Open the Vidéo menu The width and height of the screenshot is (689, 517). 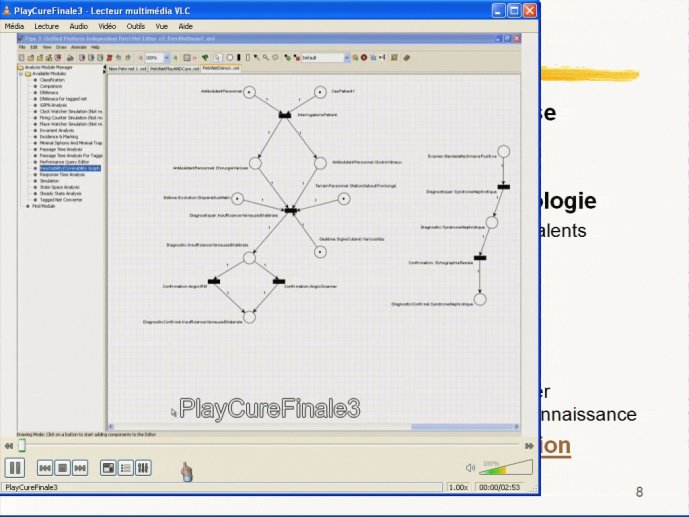[107, 26]
